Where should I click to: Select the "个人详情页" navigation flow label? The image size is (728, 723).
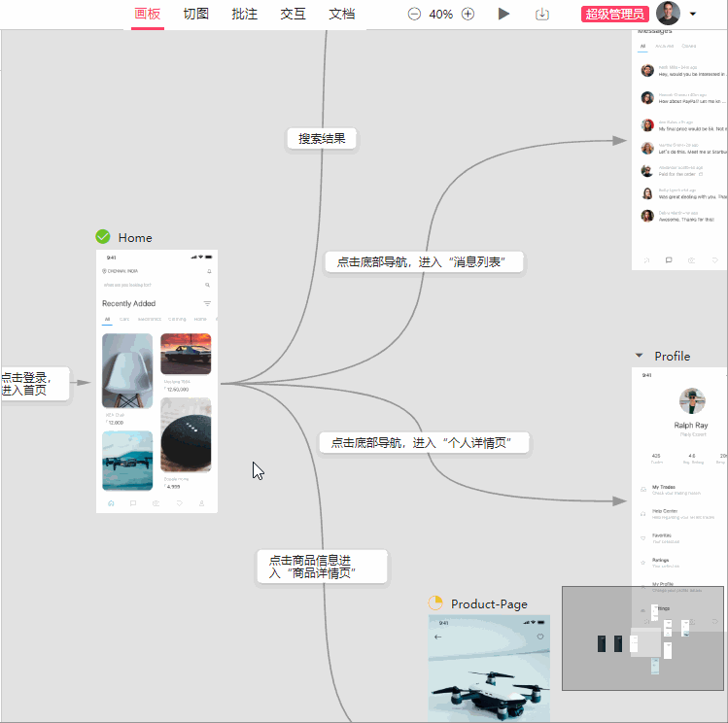click(424, 443)
